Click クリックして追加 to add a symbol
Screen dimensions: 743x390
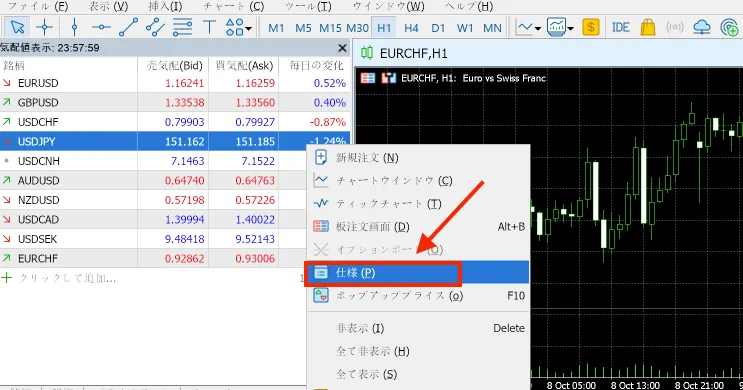click(x=67, y=278)
